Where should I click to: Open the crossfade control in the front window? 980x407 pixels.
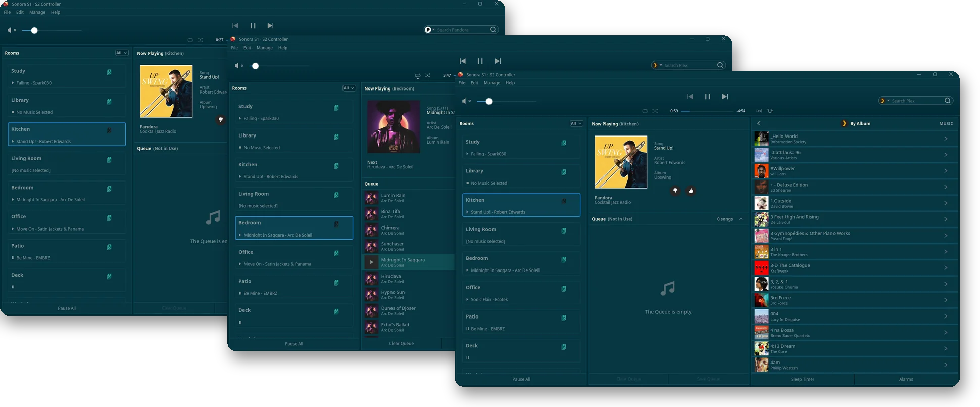pos(759,111)
